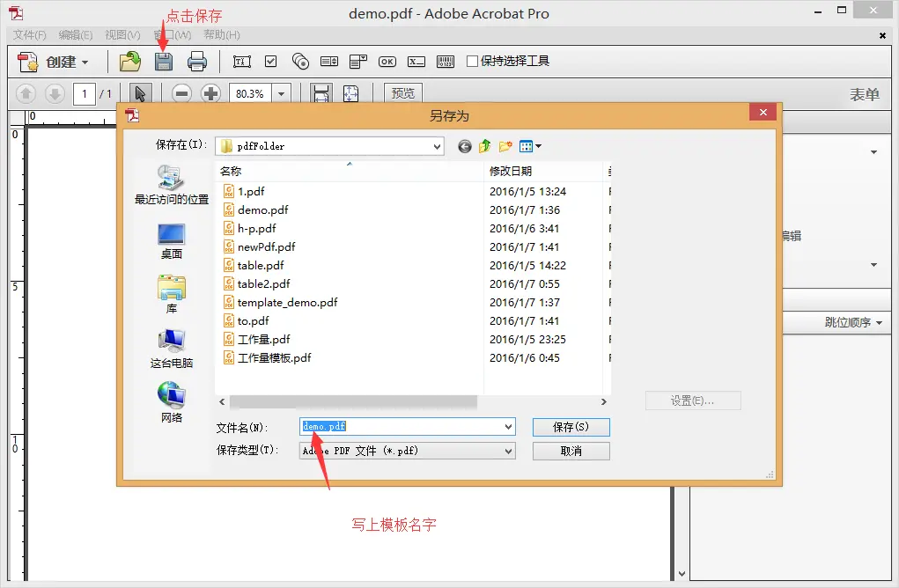Select the list box form tool
This screenshot has width=899, height=588.
[329, 62]
